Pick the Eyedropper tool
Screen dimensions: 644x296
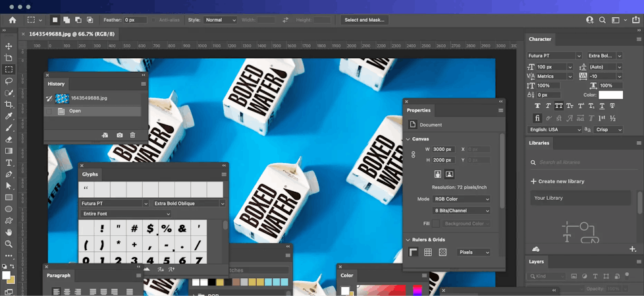tap(9, 116)
